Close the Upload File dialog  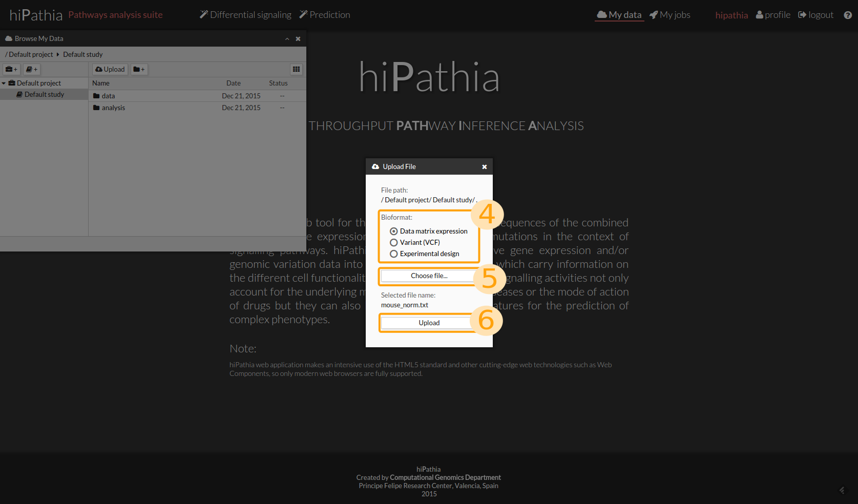click(x=484, y=167)
